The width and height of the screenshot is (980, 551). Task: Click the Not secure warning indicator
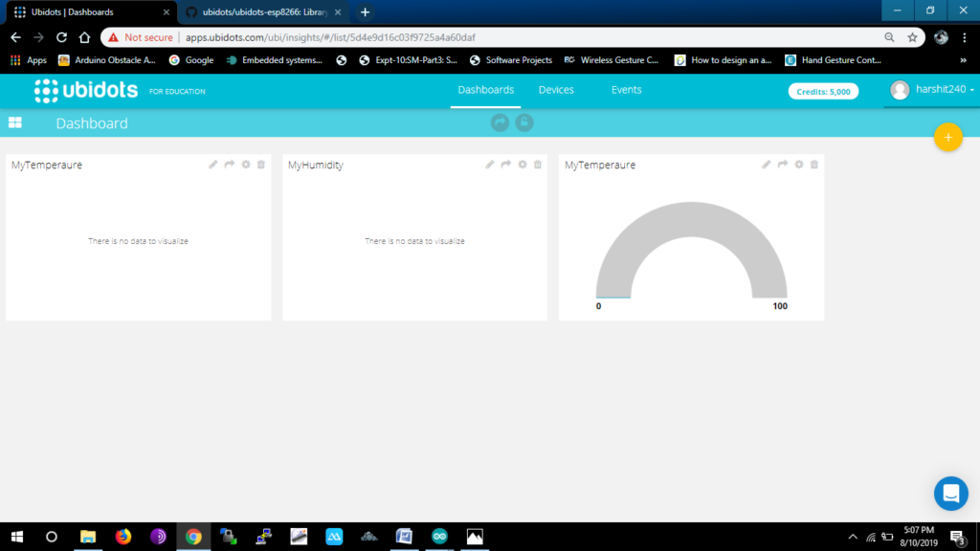click(141, 37)
